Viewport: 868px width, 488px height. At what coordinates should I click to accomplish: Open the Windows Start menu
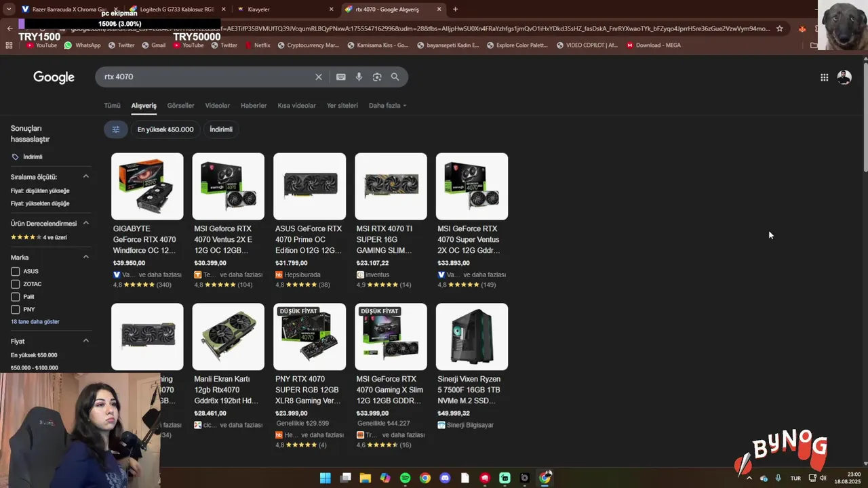click(x=325, y=478)
